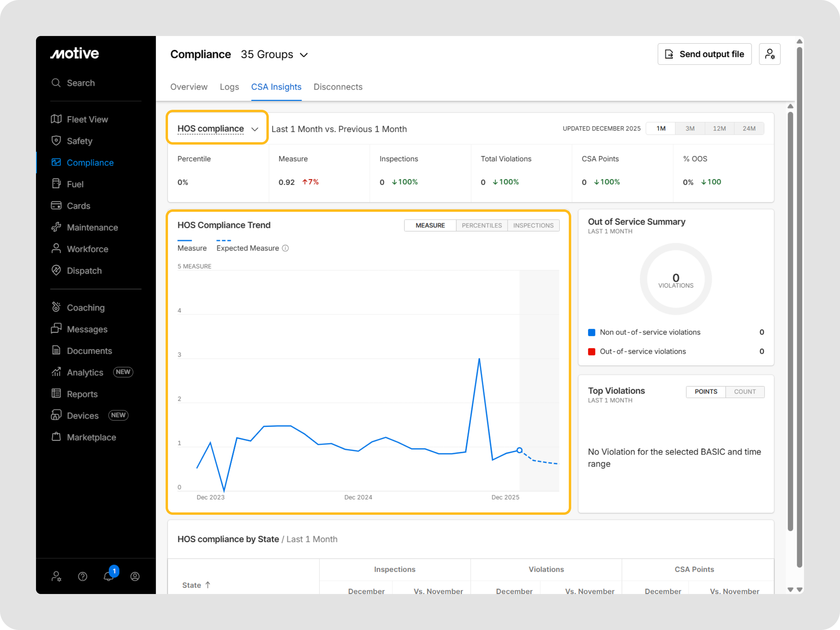Image resolution: width=840 pixels, height=630 pixels.
Task: Open the Fuel pump icon
Action: click(56, 184)
